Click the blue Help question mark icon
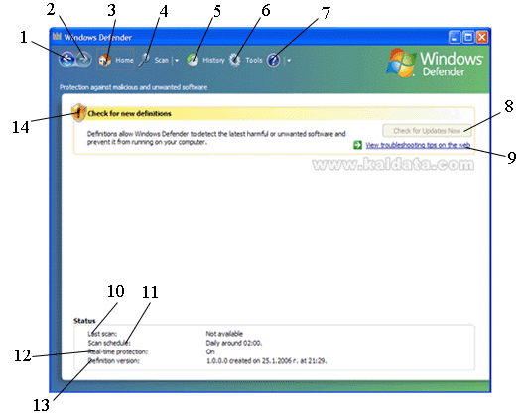Image resolution: width=526 pixels, height=420 pixels. point(273,61)
